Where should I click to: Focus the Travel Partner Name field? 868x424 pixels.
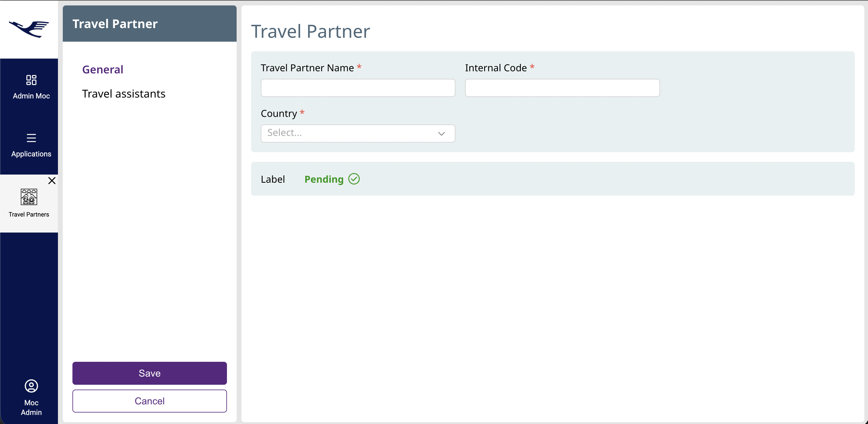tap(358, 88)
